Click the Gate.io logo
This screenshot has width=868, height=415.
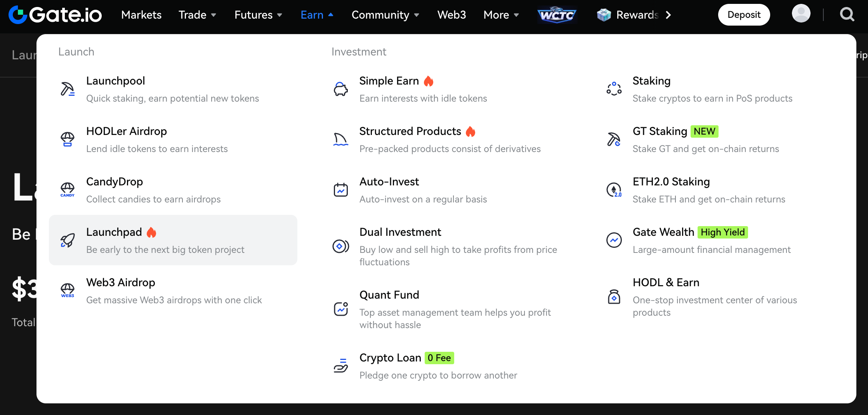tap(55, 15)
